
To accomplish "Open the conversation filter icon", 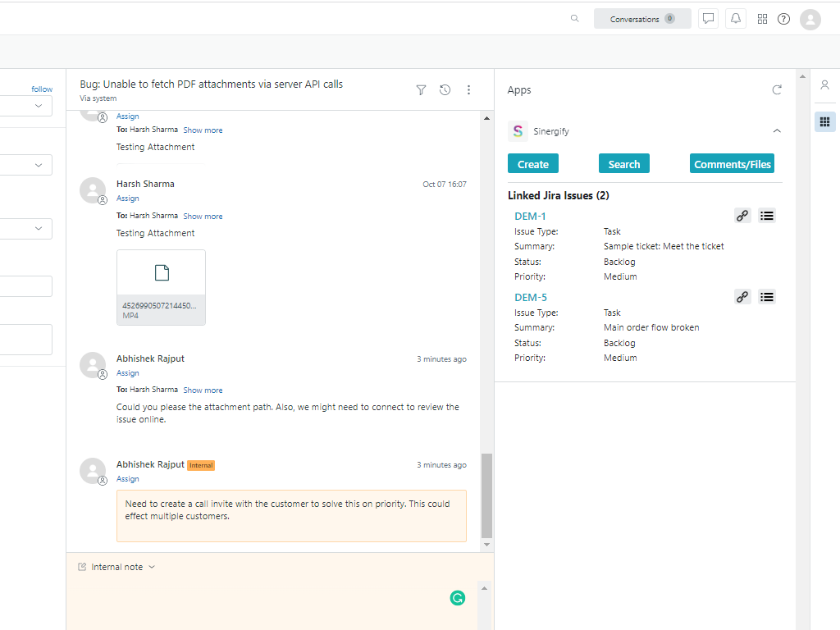I will [421, 90].
